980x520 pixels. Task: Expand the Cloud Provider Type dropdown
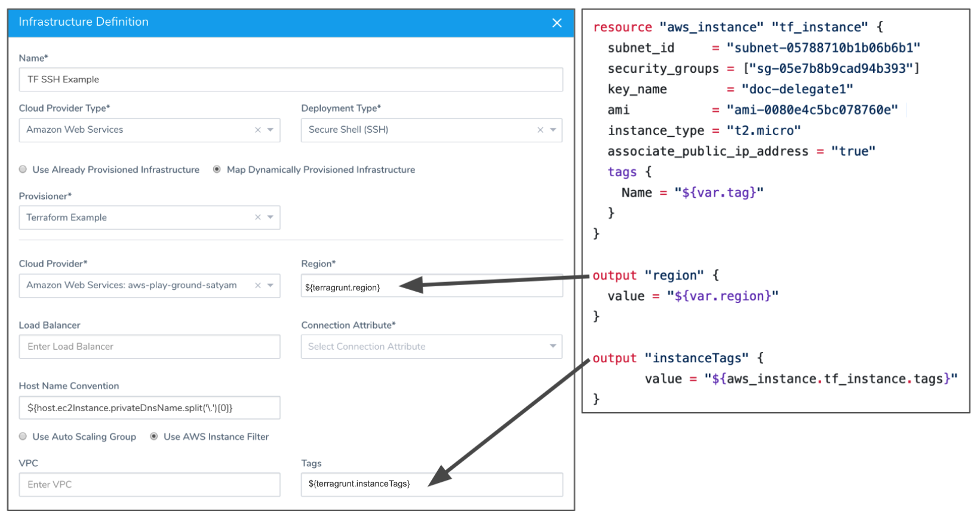click(271, 130)
